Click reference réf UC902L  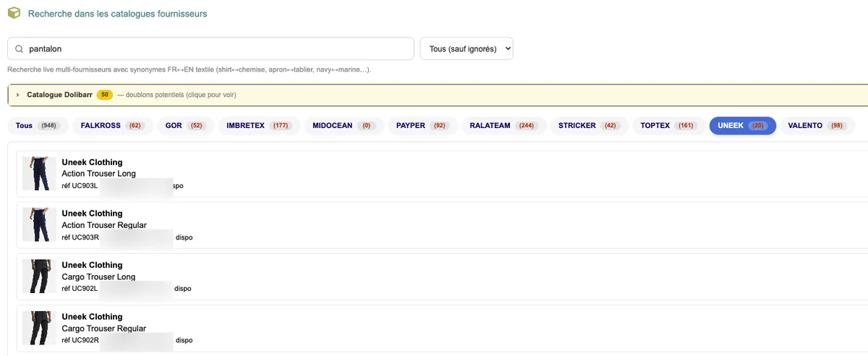(x=80, y=289)
